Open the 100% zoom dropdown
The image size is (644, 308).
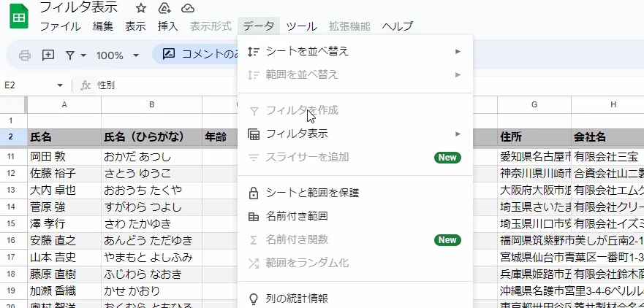[118, 55]
